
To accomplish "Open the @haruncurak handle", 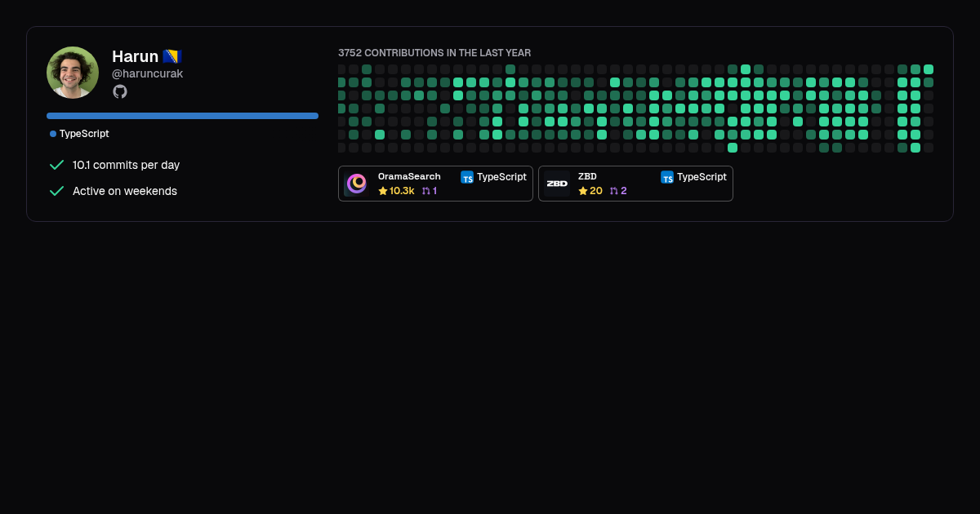I will 147,73.
